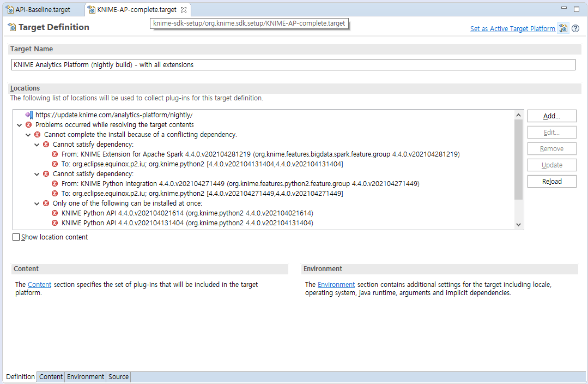Select KNIME Python API 4.4.0.v202104021614 row
The width and height of the screenshot is (588, 384).
click(187, 213)
